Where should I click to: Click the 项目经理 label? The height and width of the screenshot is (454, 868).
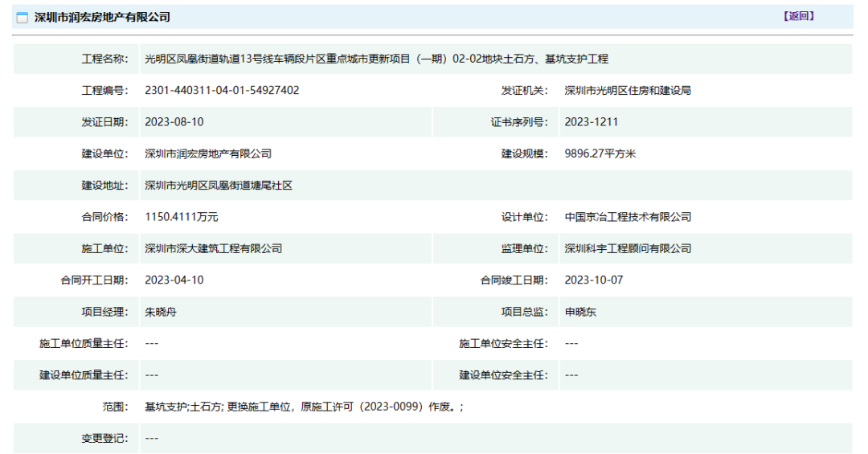[x=104, y=312]
